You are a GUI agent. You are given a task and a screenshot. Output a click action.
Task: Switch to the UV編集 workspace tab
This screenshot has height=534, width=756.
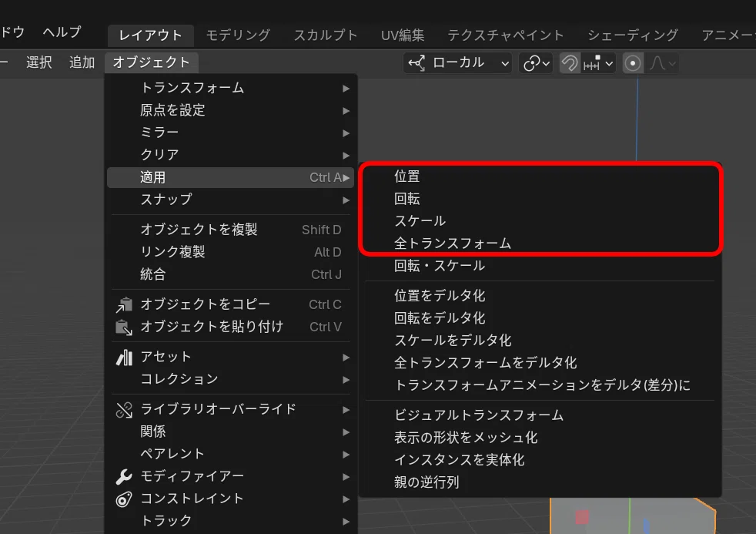click(x=403, y=35)
